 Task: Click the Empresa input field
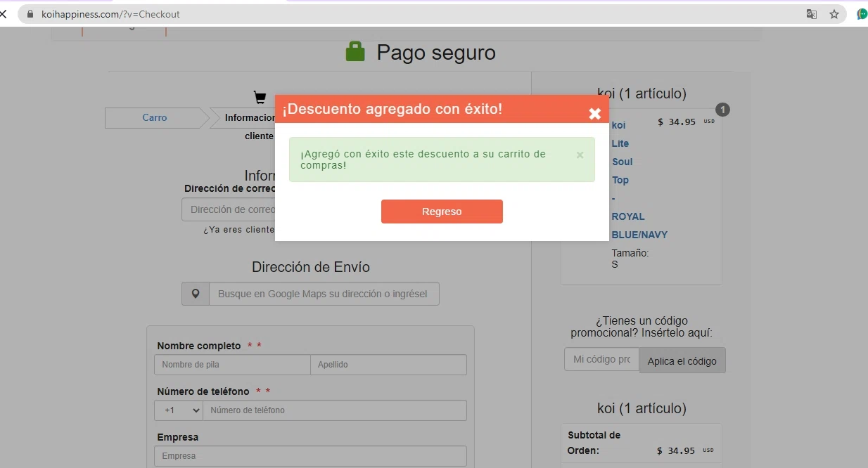tap(310, 456)
